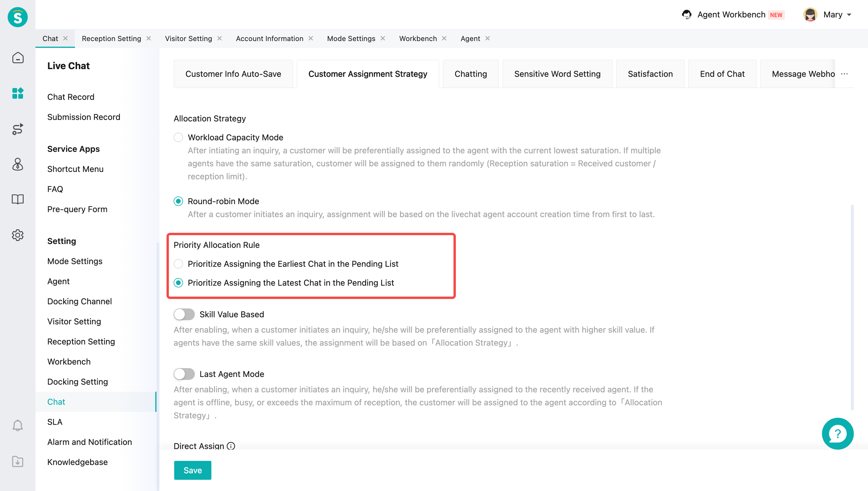Screen dimensions: 868x491
Task: Enable the Skill Value Based toggle
Action: (x=184, y=314)
